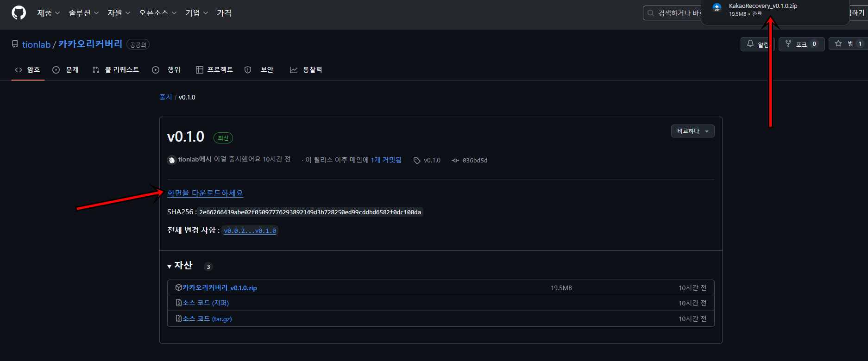This screenshot has height=361, width=868.
Task: Click the star count 1
Action: pos(860,44)
